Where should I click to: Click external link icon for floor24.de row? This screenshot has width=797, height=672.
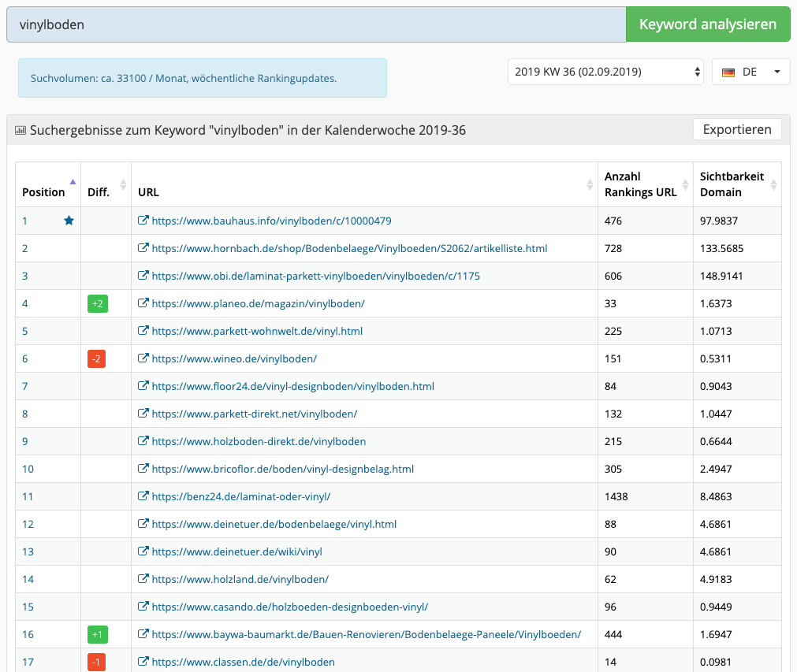pyautogui.click(x=143, y=385)
